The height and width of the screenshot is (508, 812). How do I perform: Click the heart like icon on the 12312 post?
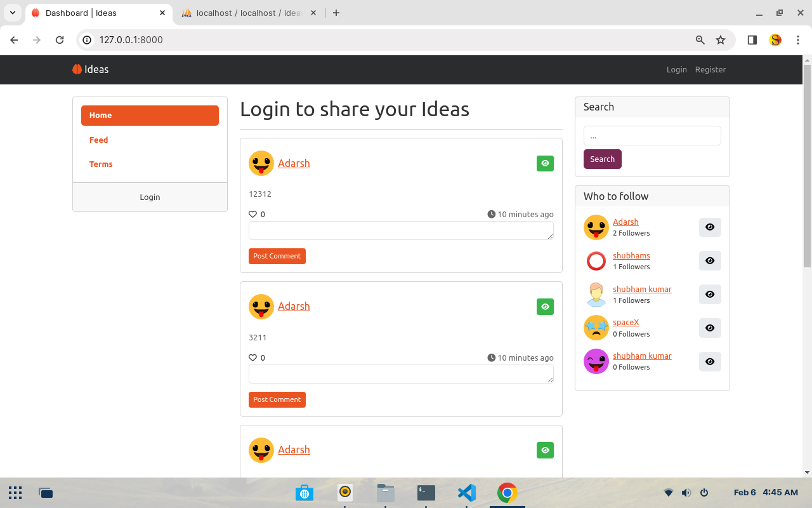tap(252, 215)
